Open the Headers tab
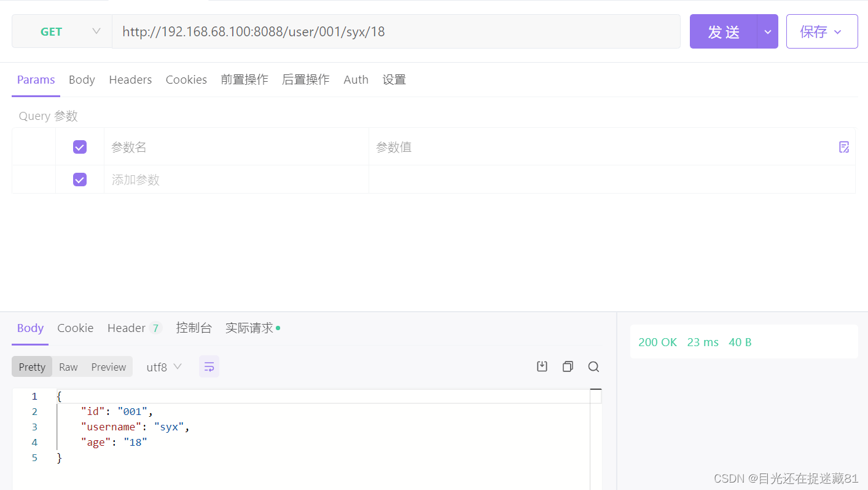The width and height of the screenshot is (868, 490). [x=130, y=80]
